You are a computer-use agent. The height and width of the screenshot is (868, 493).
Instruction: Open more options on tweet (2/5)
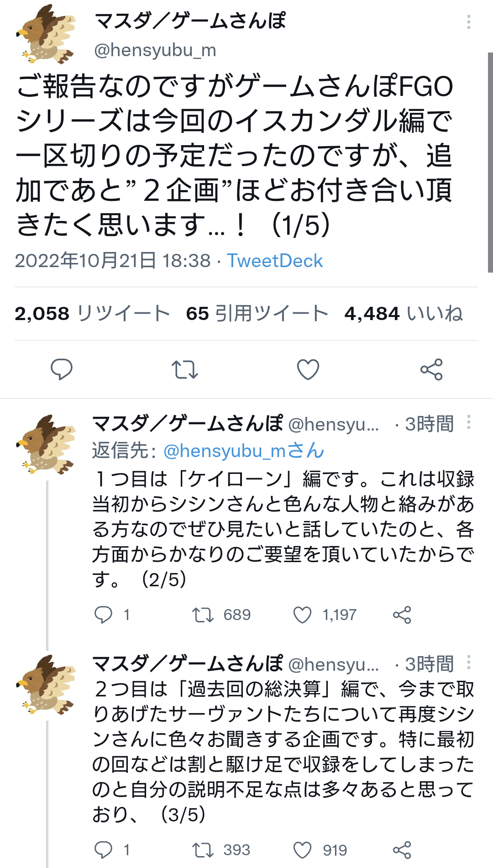(x=468, y=422)
